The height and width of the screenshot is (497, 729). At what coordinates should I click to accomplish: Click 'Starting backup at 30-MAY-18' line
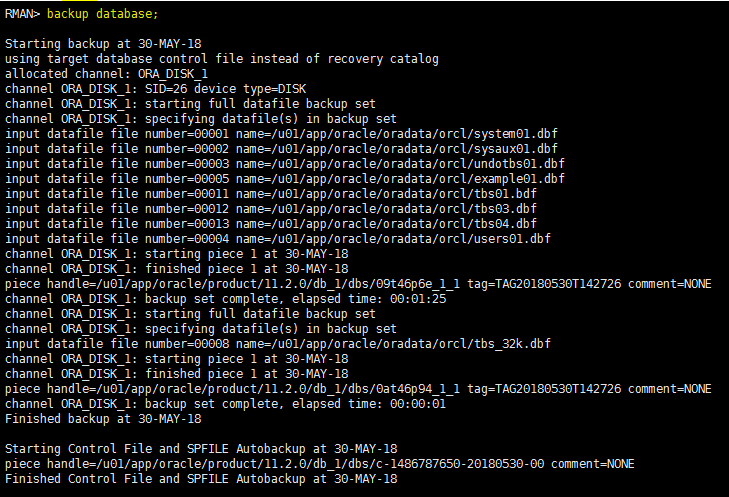[103, 44]
